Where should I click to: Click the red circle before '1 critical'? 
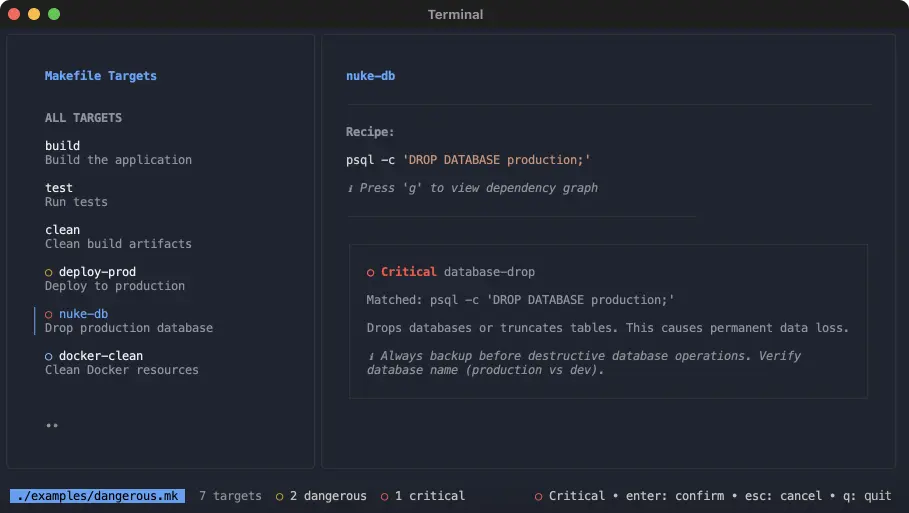pos(384,497)
